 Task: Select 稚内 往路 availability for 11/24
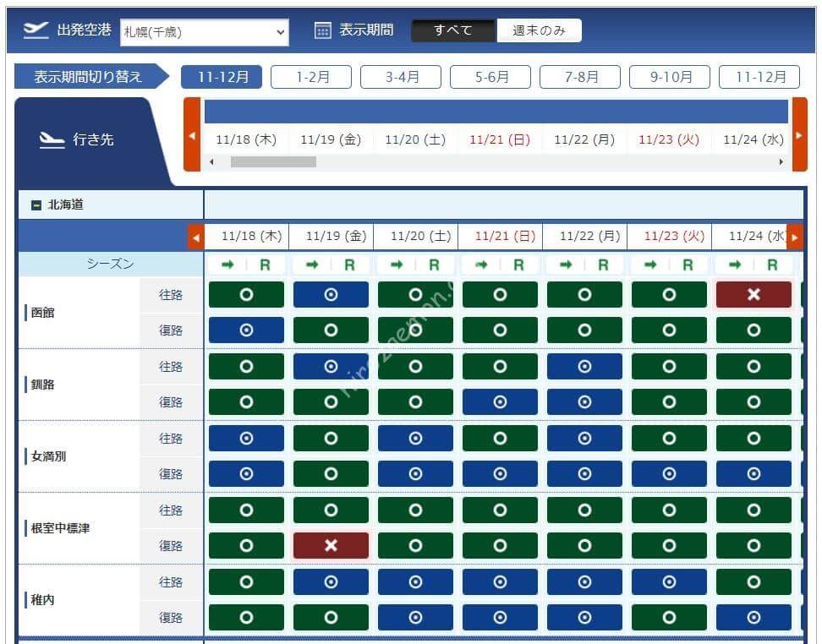(x=753, y=581)
